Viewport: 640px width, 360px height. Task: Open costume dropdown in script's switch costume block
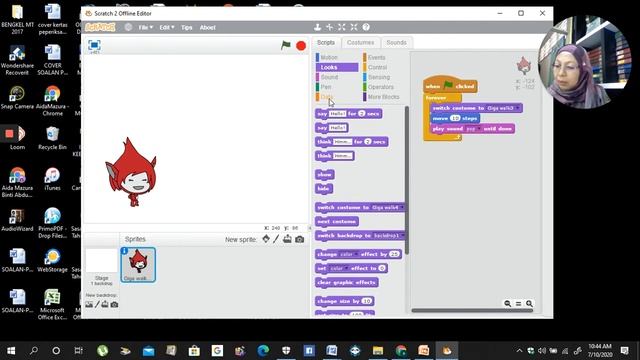coord(518,108)
